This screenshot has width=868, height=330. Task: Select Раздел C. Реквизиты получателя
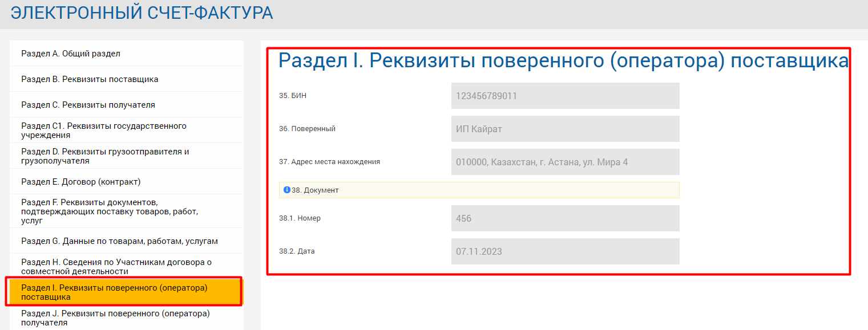(88, 105)
